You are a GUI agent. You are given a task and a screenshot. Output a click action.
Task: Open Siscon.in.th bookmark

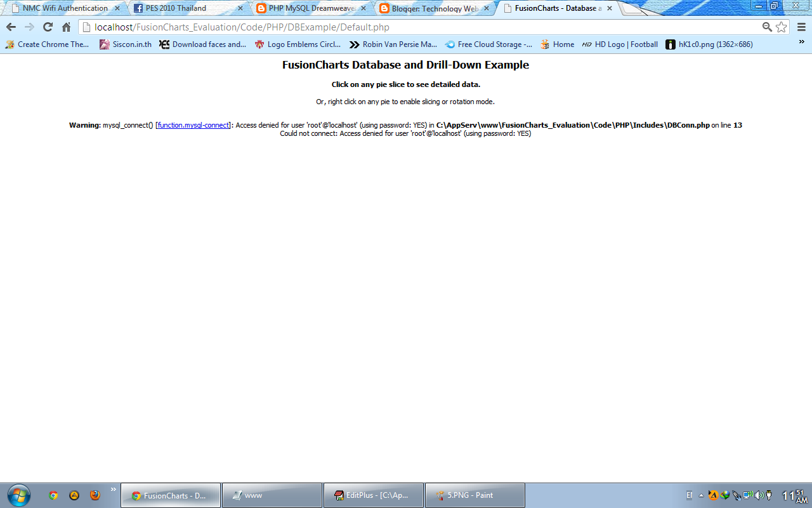click(x=126, y=44)
